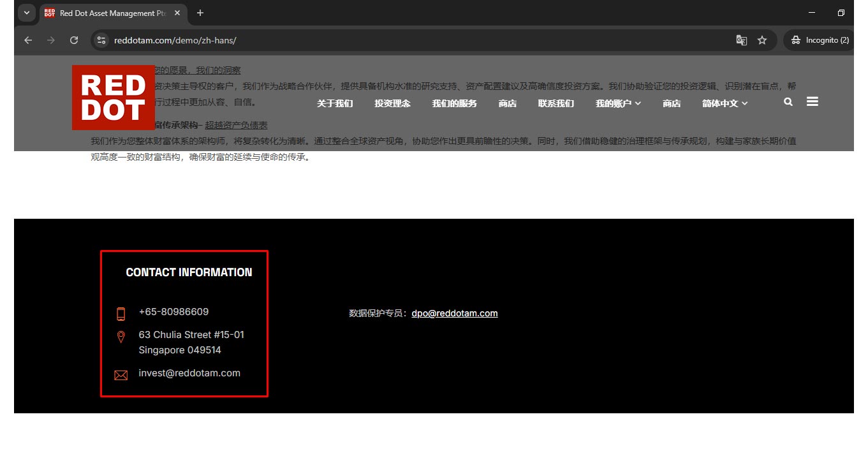This screenshot has height=449, width=868.
Task: Click the translate page icon in address bar
Action: [x=741, y=40]
